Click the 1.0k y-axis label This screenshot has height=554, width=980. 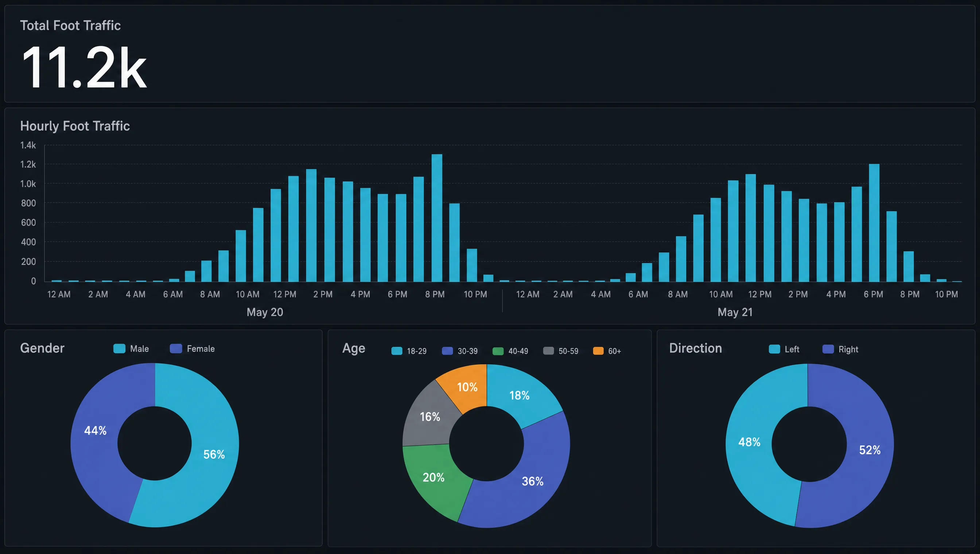(x=28, y=184)
